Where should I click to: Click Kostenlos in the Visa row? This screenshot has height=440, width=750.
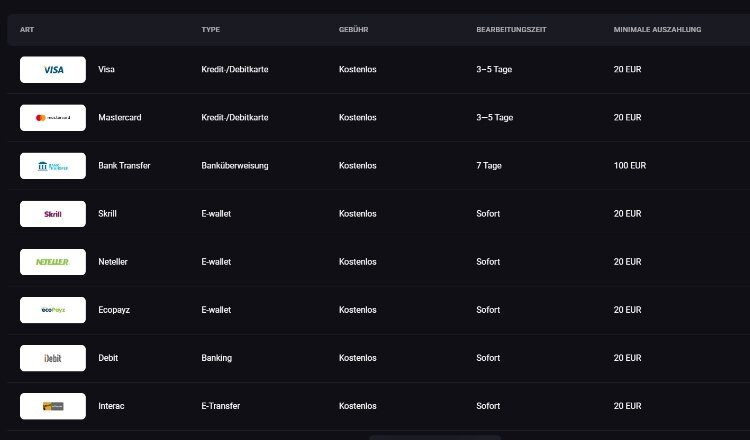coord(358,69)
